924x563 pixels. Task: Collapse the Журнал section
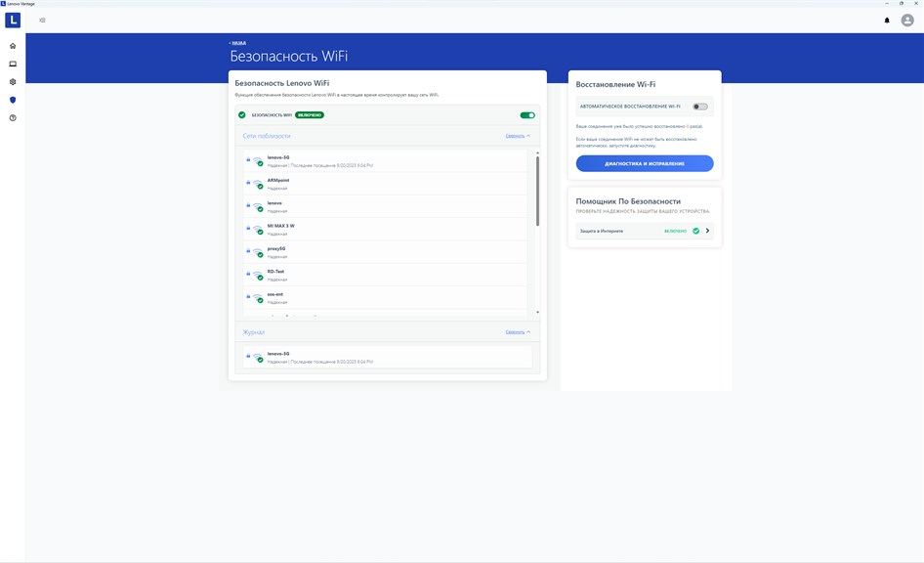tap(518, 332)
